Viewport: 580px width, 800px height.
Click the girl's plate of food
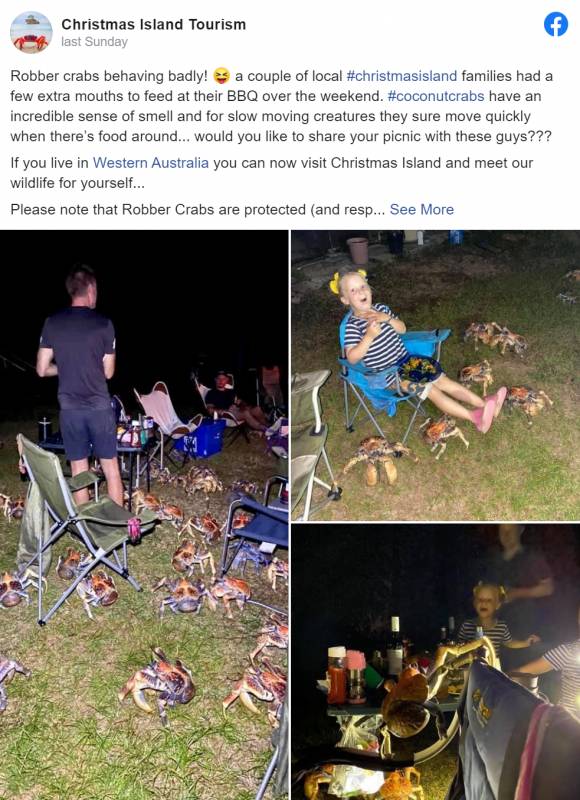coord(420,368)
